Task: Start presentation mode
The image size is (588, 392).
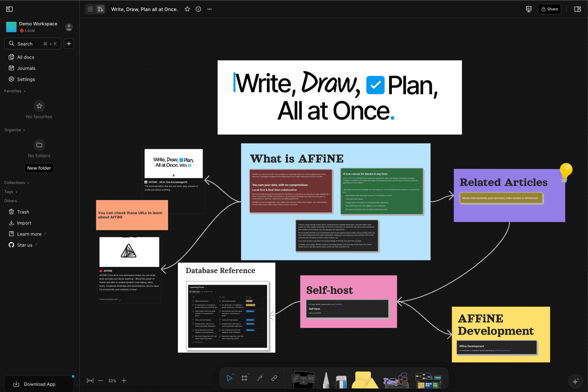Action: 529,9
